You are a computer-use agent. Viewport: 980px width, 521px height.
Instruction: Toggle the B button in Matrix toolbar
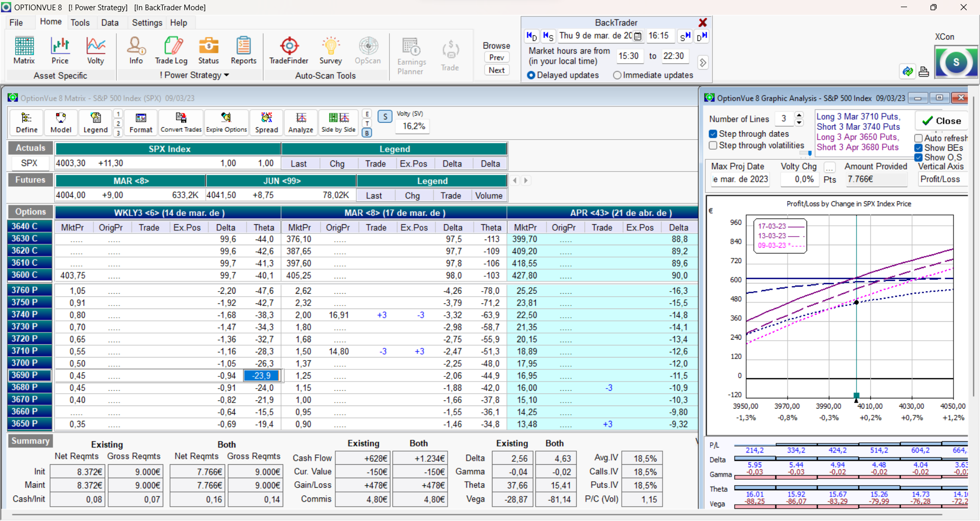pos(366,133)
